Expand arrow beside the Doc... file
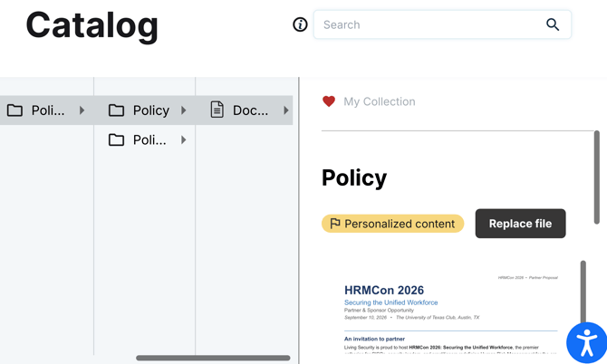 tap(285, 110)
